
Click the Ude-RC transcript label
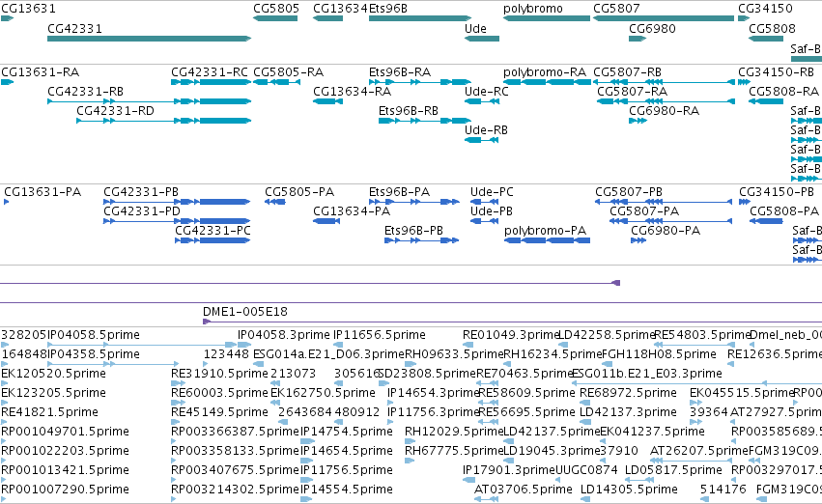[x=487, y=92]
